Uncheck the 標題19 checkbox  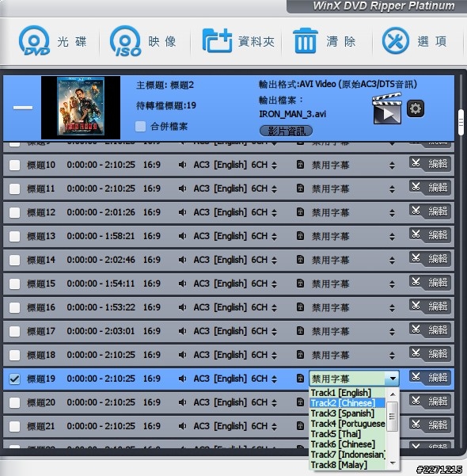14,379
